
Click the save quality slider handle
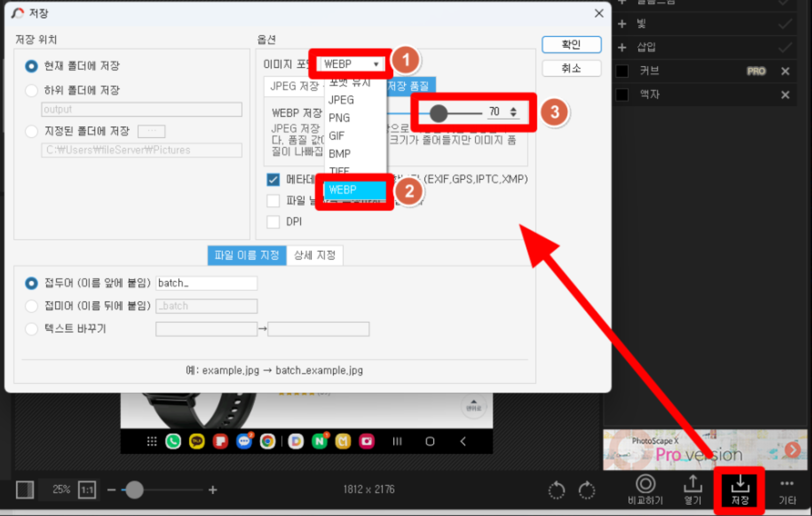[438, 113]
